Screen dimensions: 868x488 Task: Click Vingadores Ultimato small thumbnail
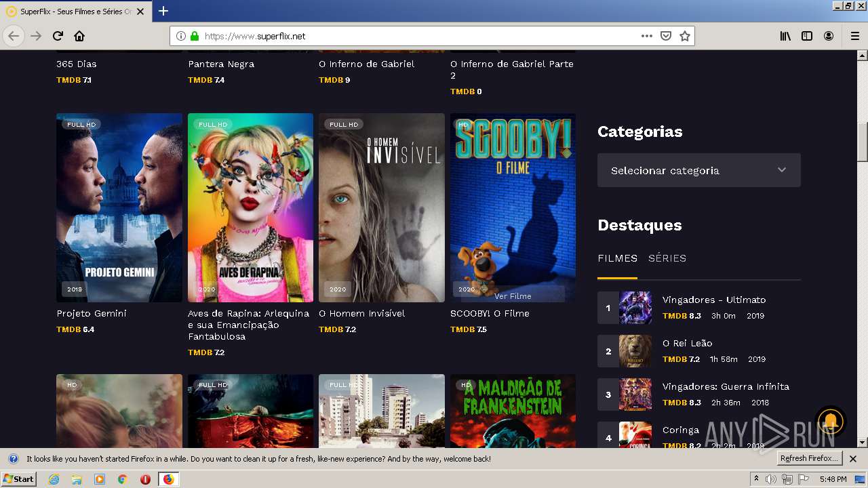point(635,308)
